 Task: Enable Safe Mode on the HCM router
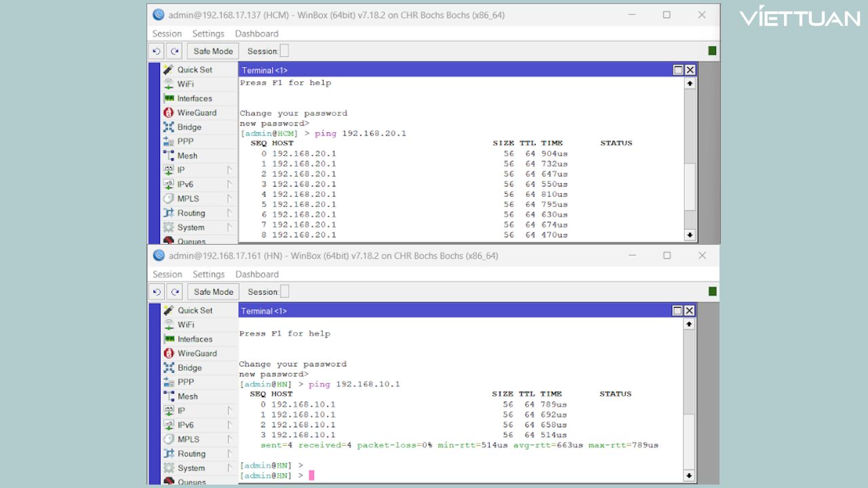click(212, 51)
